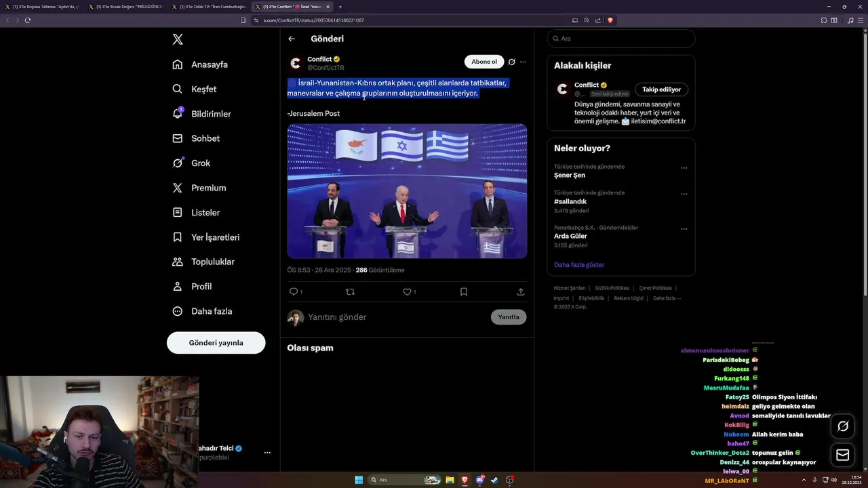Open Profil page
This screenshot has width=868, height=488.
tap(192, 286)
